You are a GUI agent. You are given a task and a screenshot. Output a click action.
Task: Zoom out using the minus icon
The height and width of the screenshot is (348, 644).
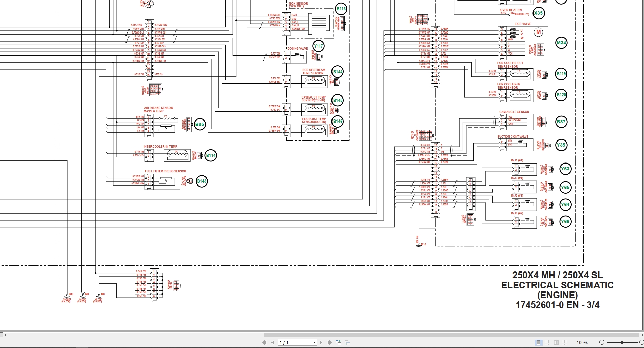click(x=602, y=342)
